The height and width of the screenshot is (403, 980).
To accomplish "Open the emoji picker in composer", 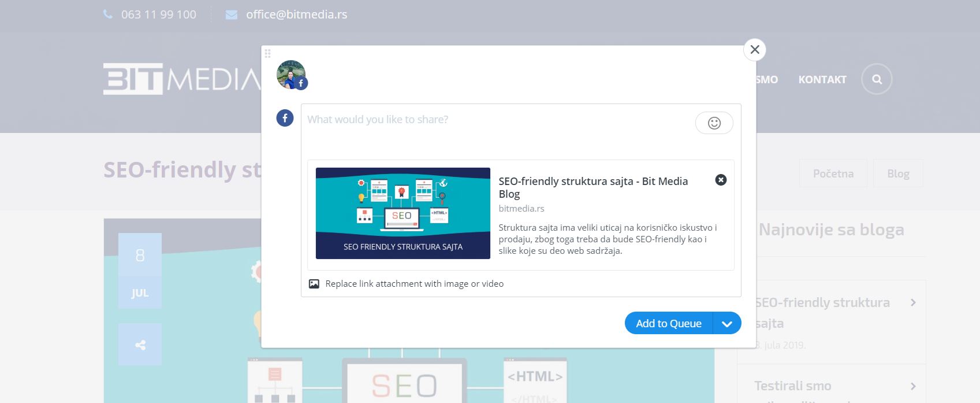I will 714,123.
